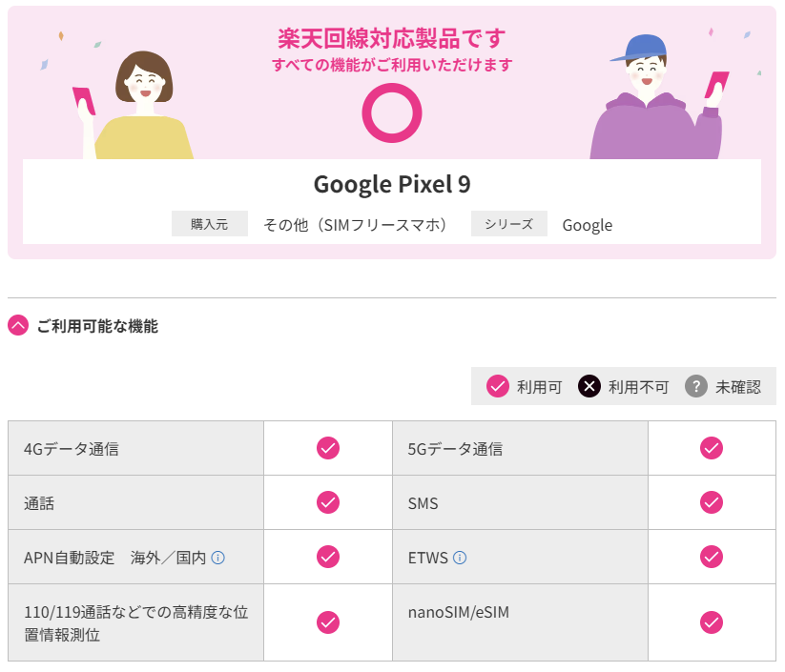Viewport: 785px width, 672px height.
Task: Click the Google Pixel 9 product title
Action: point(392,184)
